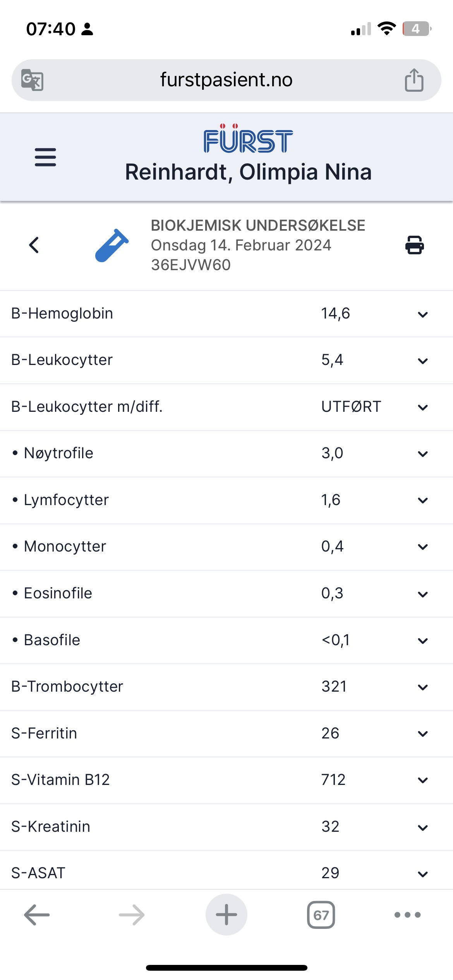Tap the Fürst logo
The width and height of the screenshot is (453, 980).
(x=248, y=140)
